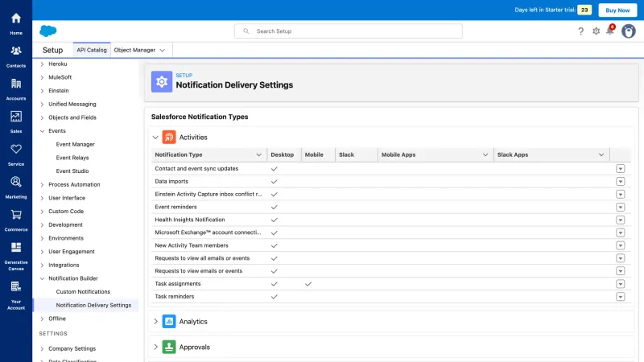This screenshot has width=644, height=362.
Task: Expand the User Interface node
Action: tap(42, 198)
